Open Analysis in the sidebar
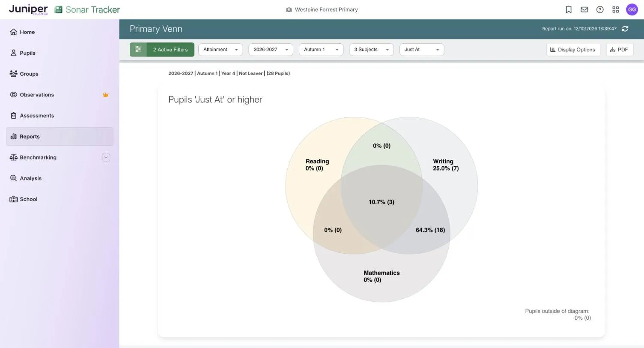Viewport: 644px width, 348px height. (x=60, y=178)
